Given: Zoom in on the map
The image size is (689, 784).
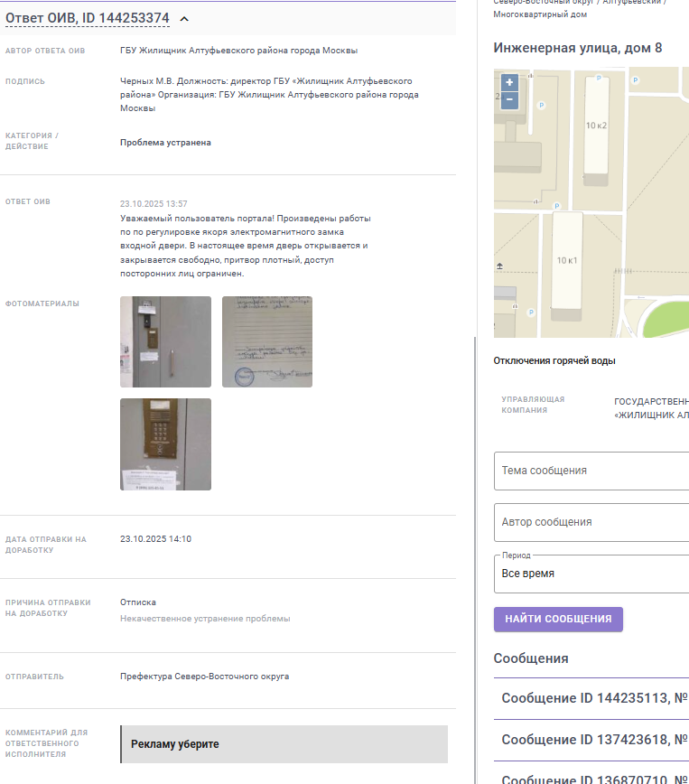Looking at the screenshot, I should click(x=509, y=82).
